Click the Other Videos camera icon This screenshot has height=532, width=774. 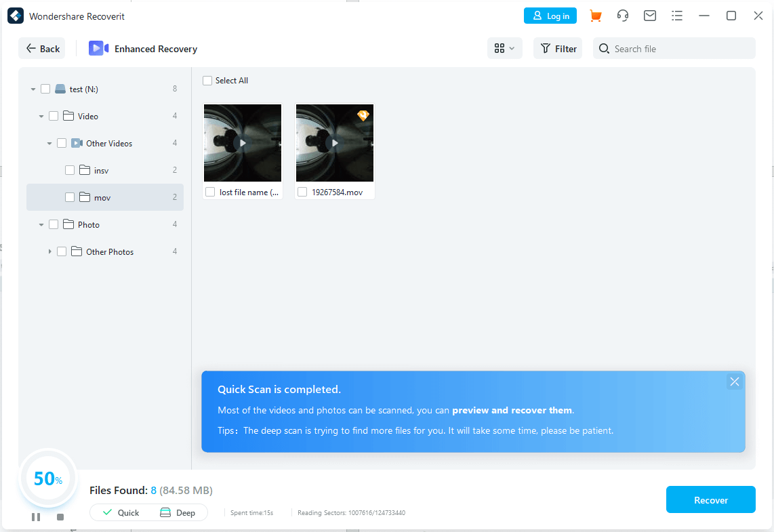[77, 143]
